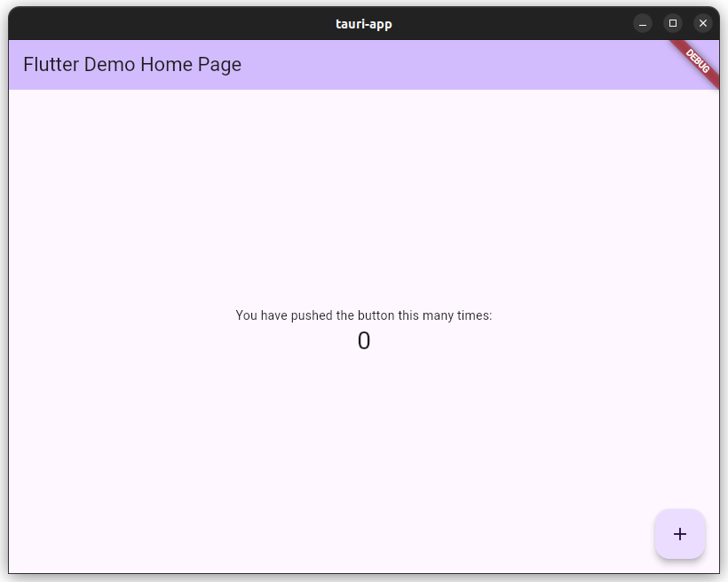Click the "You have pushed the button" text

tap(363, 315)
